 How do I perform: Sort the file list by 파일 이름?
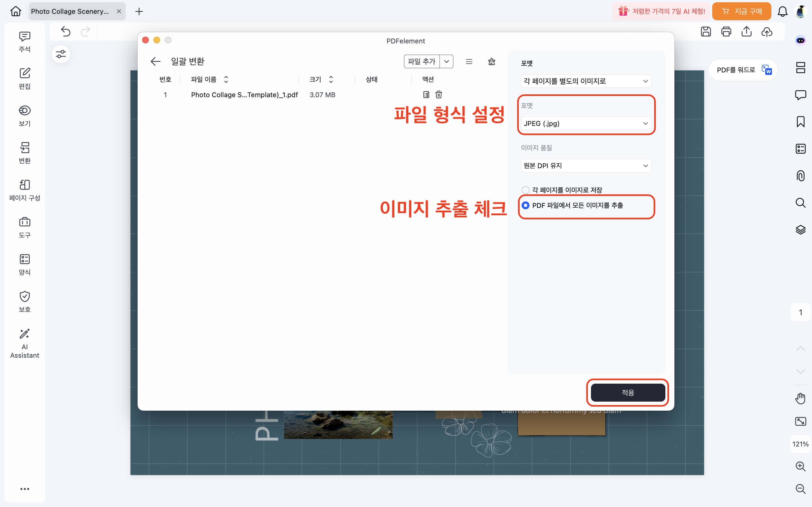(x=226, y=79)
